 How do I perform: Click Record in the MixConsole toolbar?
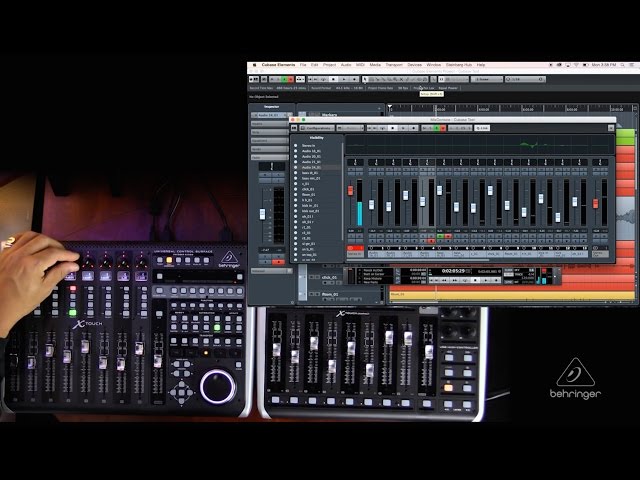(x=413, y=128)
